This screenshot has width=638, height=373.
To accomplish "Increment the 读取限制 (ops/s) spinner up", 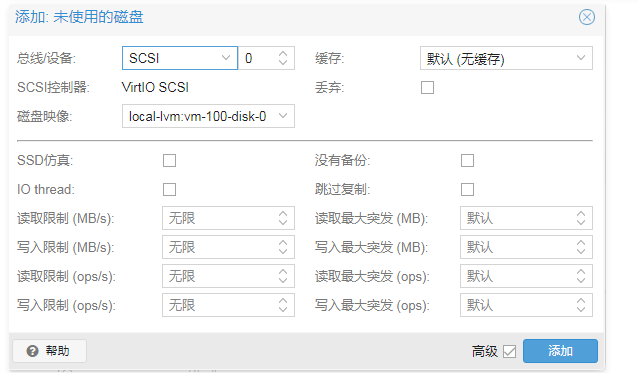I will click(x=283, y=271).
